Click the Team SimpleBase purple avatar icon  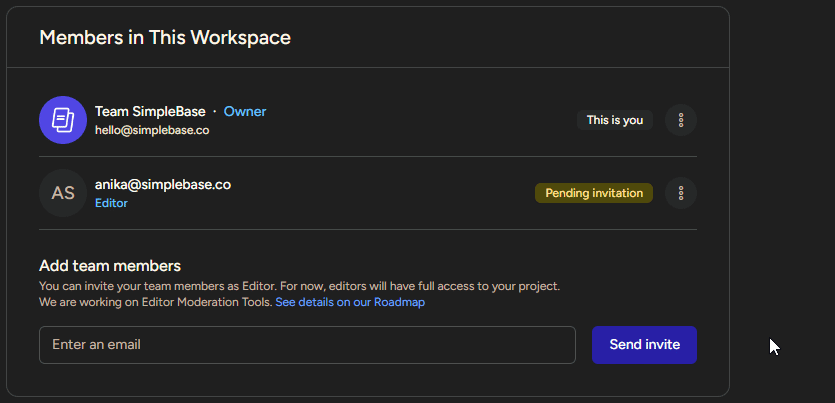coord(63,120)
